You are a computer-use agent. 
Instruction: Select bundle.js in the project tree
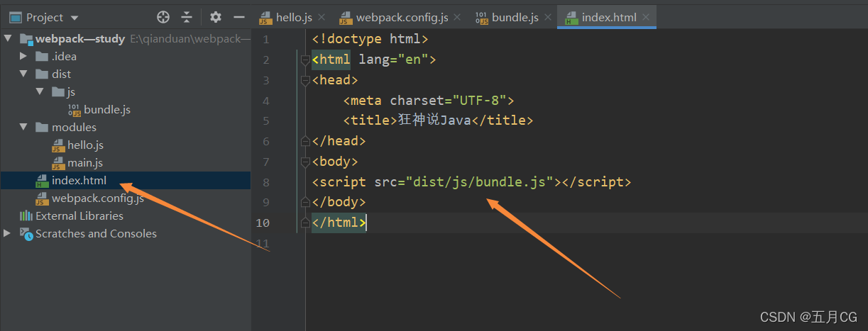[x=107, y=109]
